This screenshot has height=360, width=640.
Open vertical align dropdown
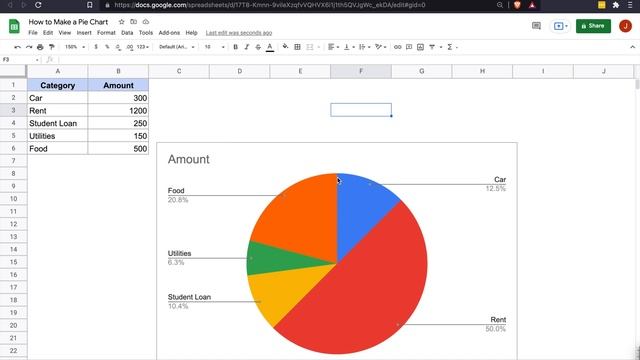pyautogui.click(x=348, y=47)
